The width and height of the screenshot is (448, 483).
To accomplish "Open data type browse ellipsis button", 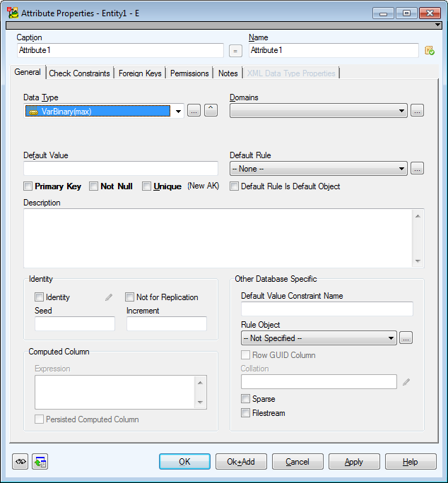I will 194,111.
